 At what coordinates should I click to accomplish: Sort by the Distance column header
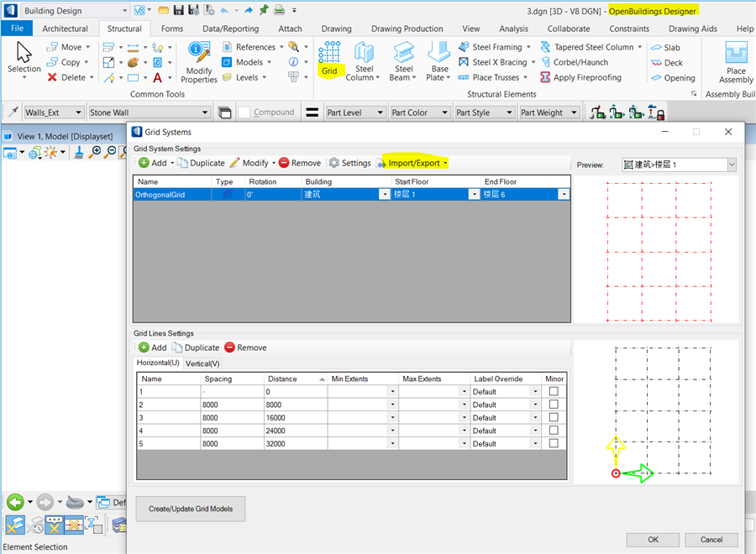(296, 379)
